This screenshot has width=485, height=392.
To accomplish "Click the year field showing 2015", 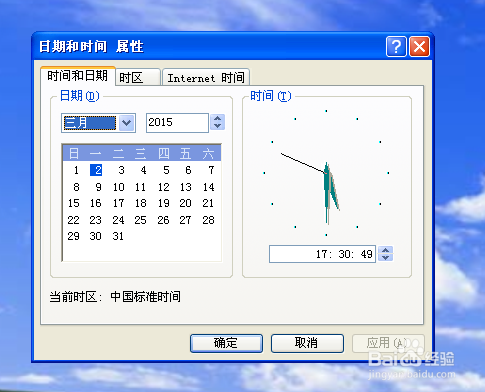I will tap(177, 123).
